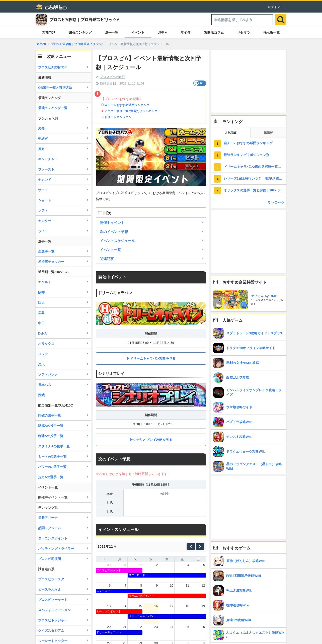Open the 原神 game icon

(218, 561)
